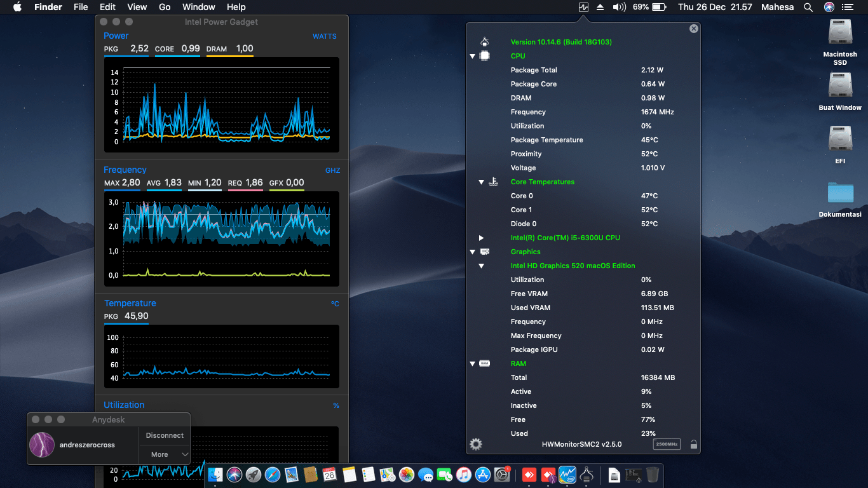Screen dimensions: 868x488
Task: Click the Temperature section heading
Action: click(x=130, y=303)
